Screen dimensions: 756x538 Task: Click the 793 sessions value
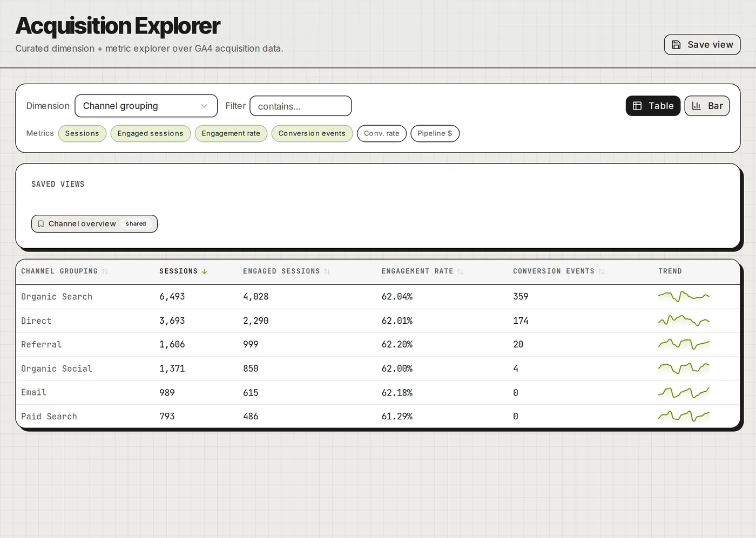(x=167, y=417)
